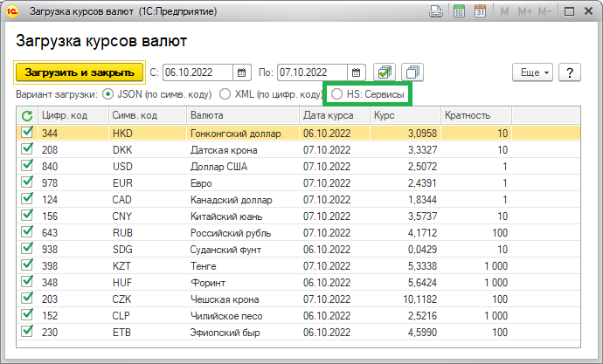Screen dimensions: 603x364
Task: Click the 1C application logo icon
Action: click(x=12, y=11)
